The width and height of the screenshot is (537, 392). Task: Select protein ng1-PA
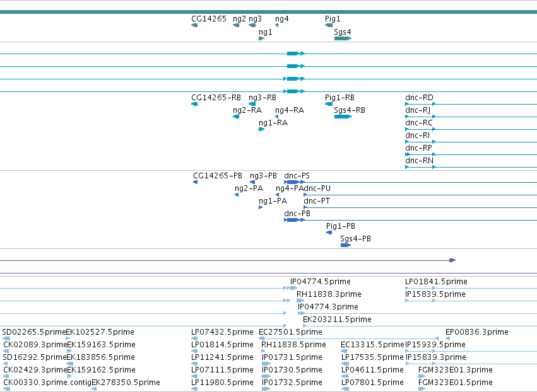pos(273,201)
